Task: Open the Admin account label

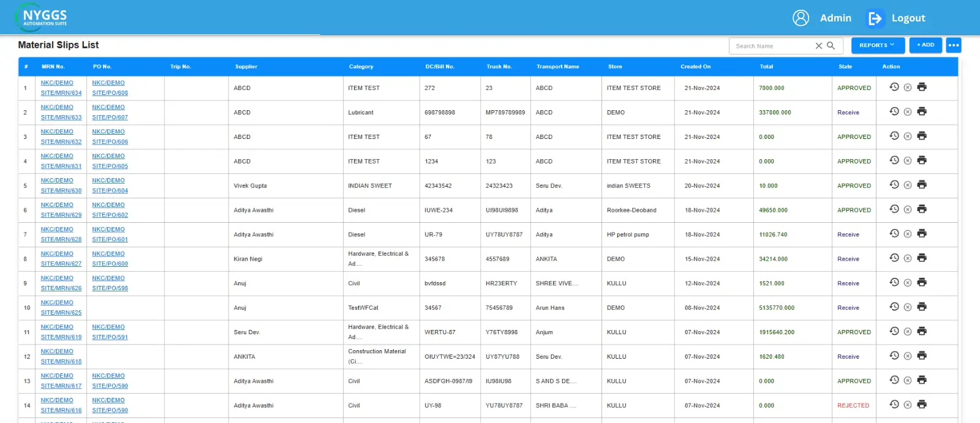Action: click(835, 18)
